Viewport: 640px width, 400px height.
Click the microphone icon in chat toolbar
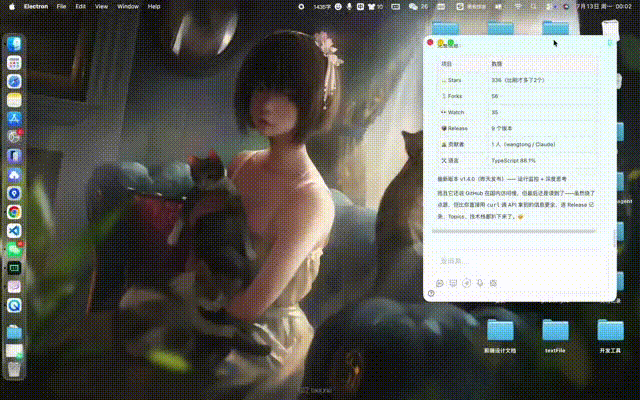coord(480,283)
